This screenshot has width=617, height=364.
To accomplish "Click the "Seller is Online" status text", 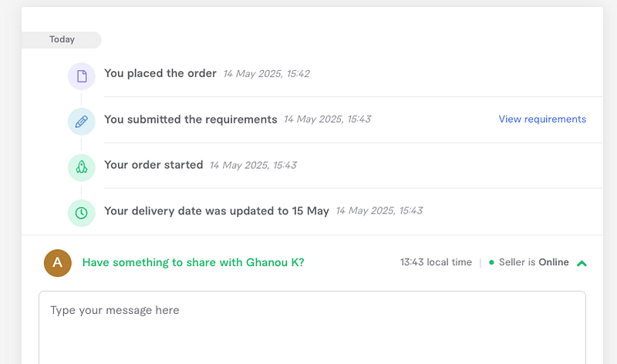I will click(534, 262).
